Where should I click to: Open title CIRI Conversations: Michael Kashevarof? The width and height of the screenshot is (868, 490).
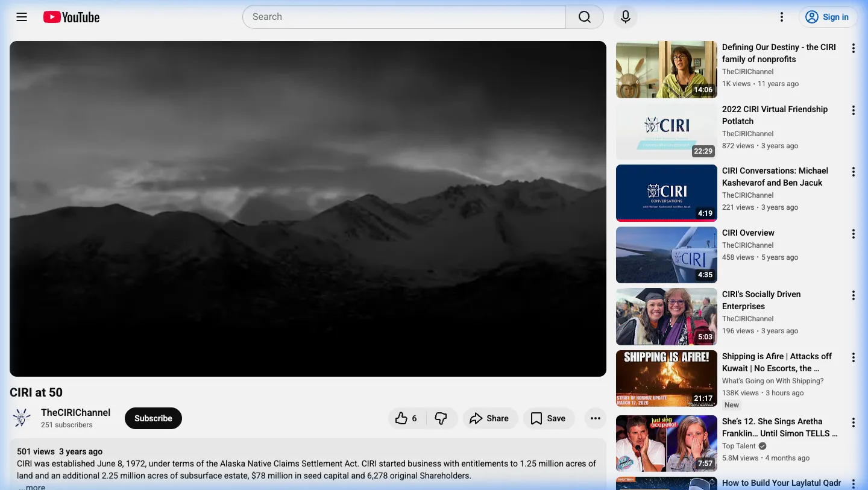click(x=775, y=177)
